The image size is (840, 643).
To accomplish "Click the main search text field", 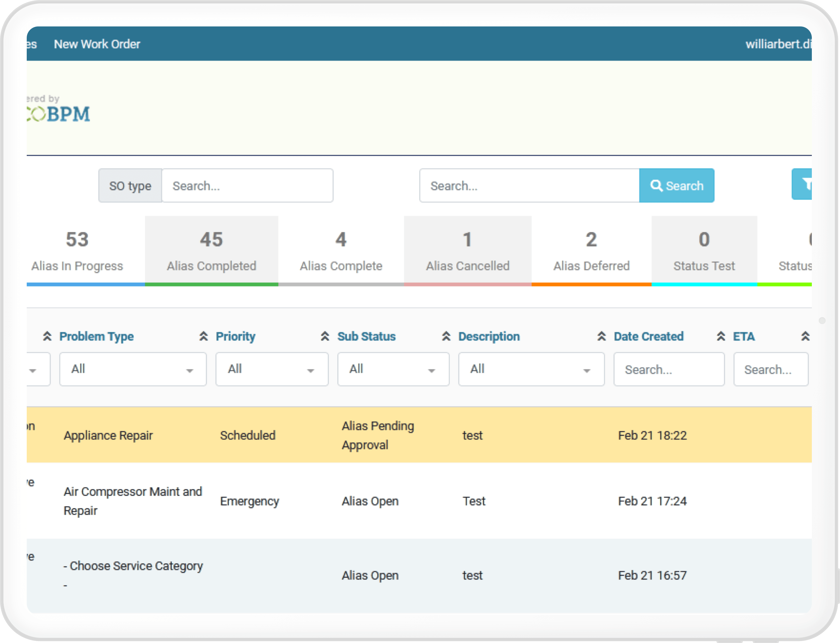I will (x=530, y=186).
